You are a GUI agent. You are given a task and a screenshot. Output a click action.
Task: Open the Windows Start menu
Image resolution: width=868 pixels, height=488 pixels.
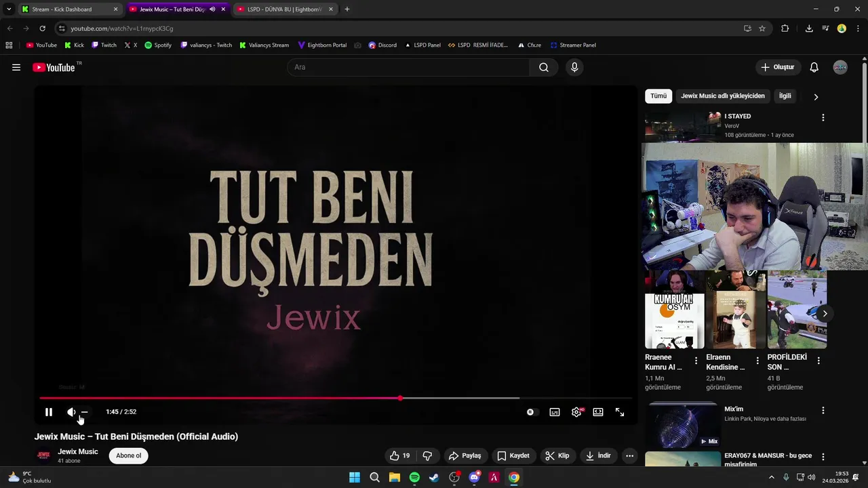pyautogui.click(x=355, y=477)
